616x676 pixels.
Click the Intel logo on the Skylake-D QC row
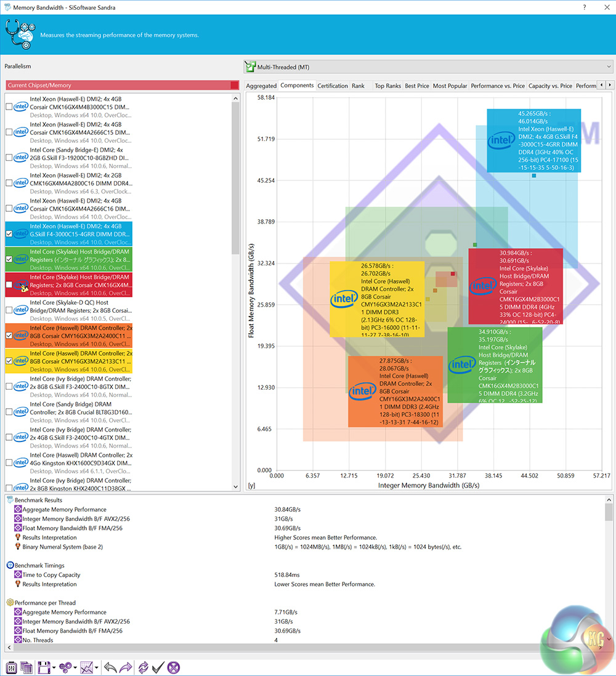coord(21,310)
